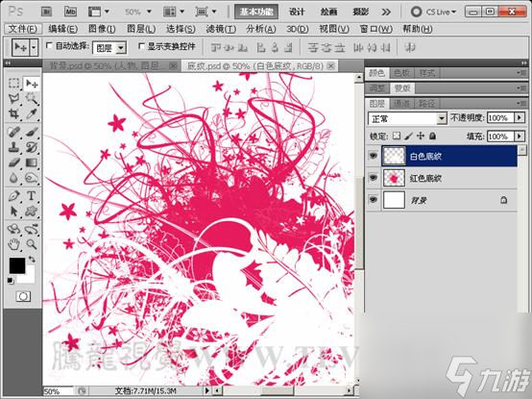Viewport: 532px width, 399px height.
Task: Select the 设计 workspace
Action: point(297,12)
